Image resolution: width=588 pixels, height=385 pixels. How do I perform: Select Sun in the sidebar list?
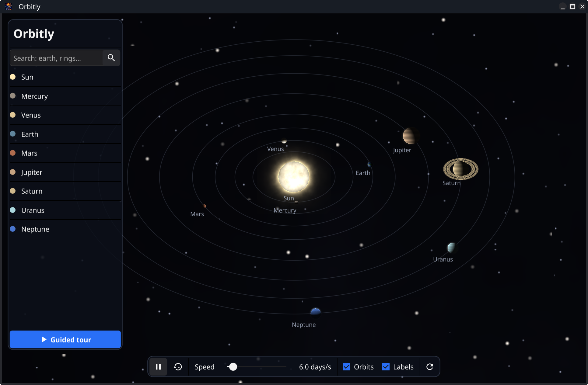click(65, 77)
